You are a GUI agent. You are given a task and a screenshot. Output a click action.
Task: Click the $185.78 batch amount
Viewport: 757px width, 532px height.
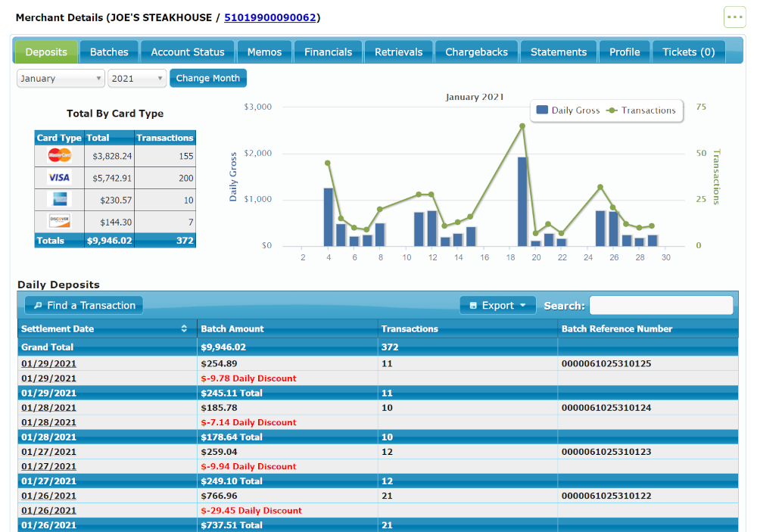(219, 407)
